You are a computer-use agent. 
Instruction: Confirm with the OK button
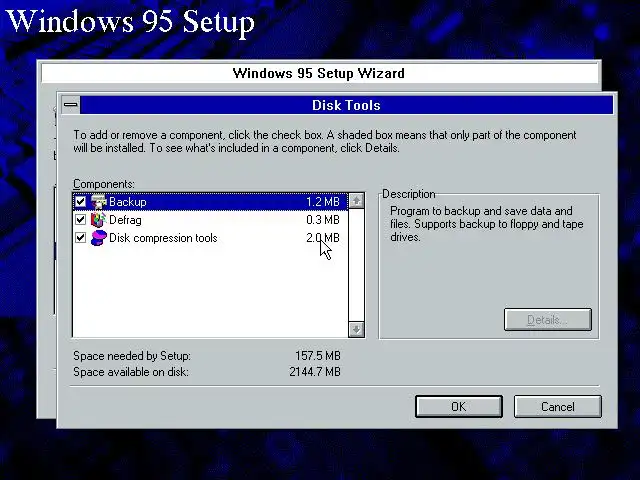pos(458,407)
